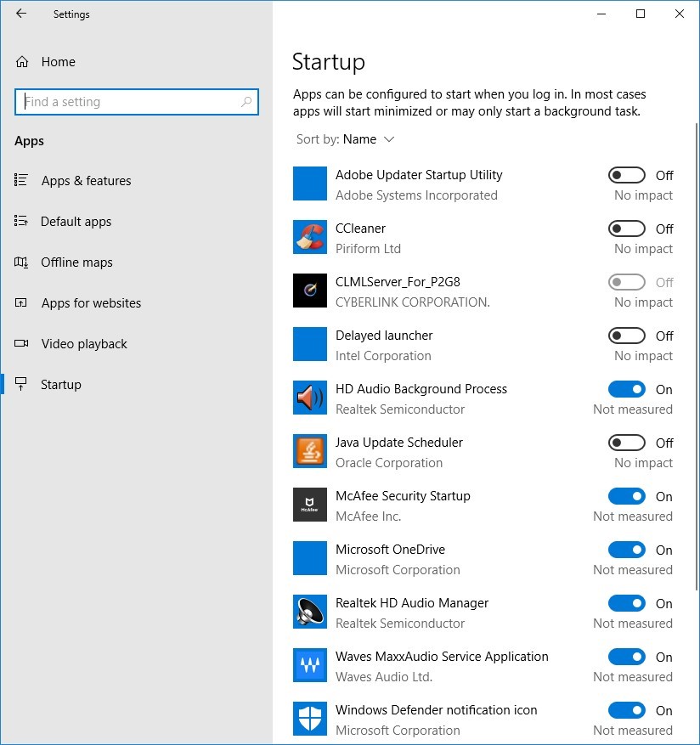Viewport: 700px width, 745px height.
Task: Select Apps for websites in sidebar
Action: point(136,303)
